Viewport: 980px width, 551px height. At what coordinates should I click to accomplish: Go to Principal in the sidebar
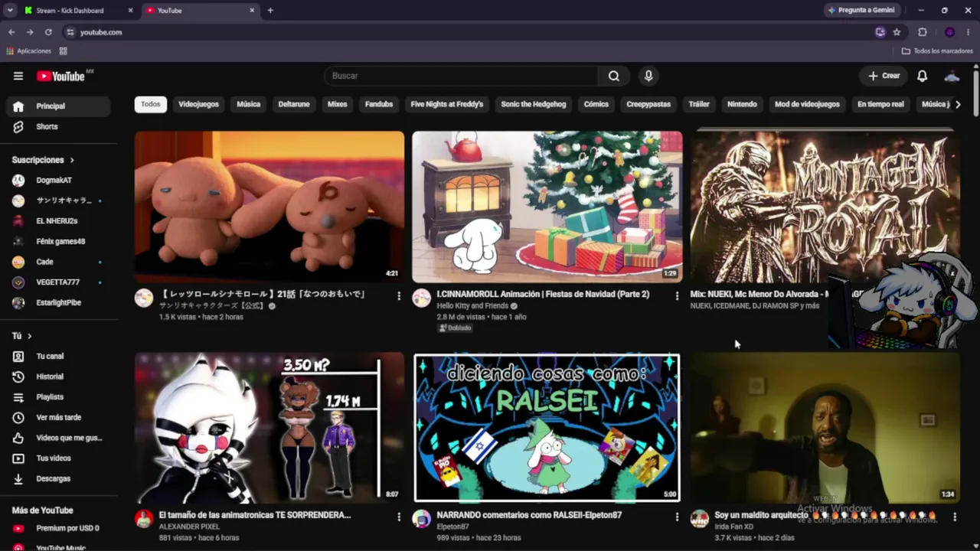(58, 106)
